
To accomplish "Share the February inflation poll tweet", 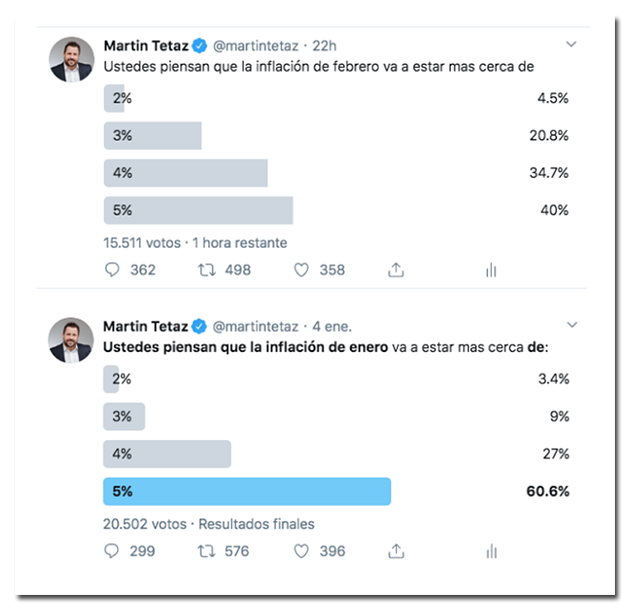I will (396, 270).
